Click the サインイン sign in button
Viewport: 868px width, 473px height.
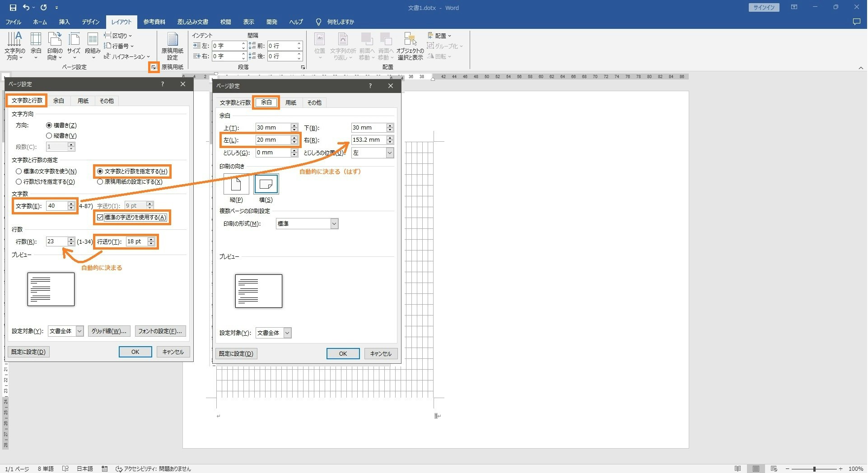click(764, 7)
